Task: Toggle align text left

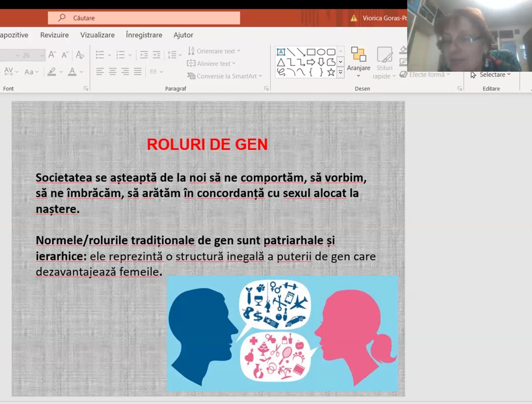Action: tap(100, 71)
